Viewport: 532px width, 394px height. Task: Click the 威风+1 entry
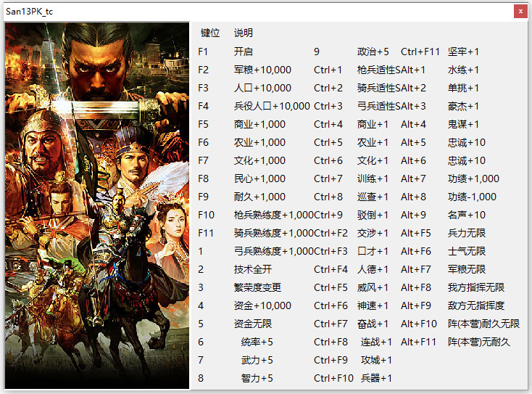pos(373,287)
